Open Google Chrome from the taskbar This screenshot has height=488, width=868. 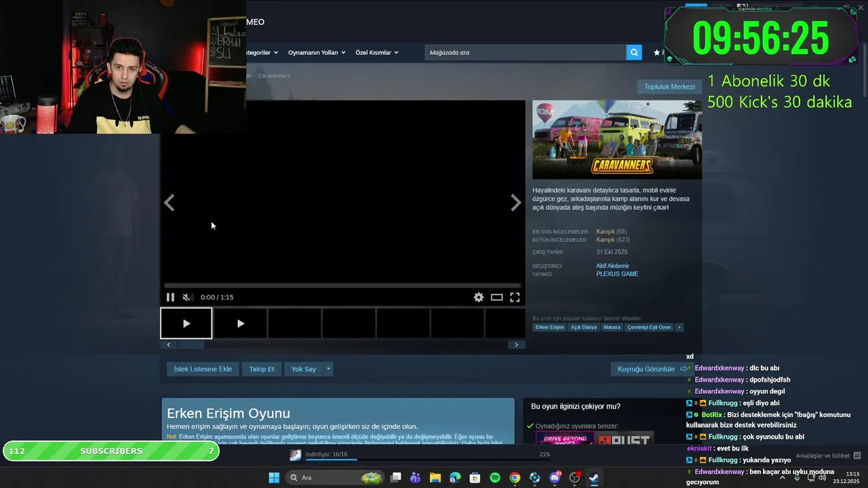coord(515,478)
